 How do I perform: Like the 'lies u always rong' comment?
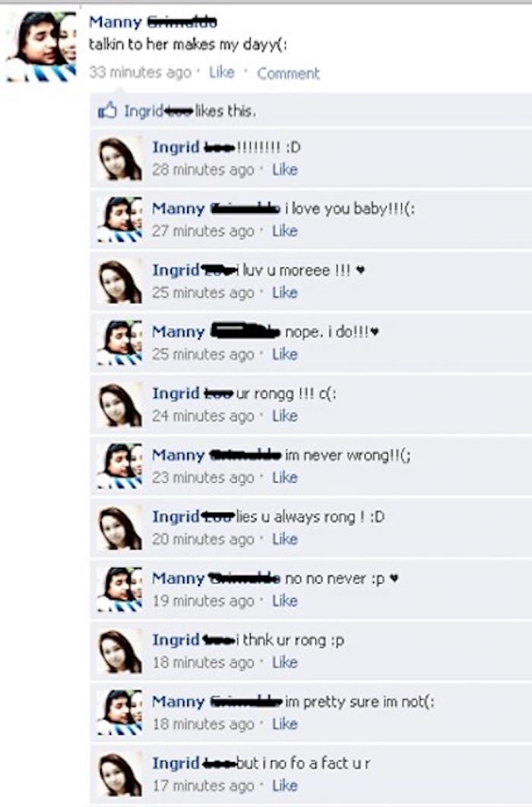point(285,540)
